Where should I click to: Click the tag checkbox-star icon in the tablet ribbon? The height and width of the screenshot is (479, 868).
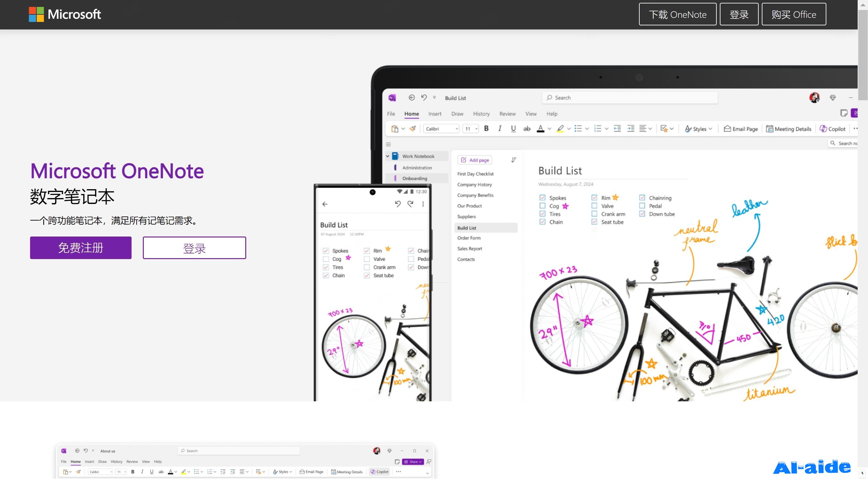pyautogui.click(x=664, y=128)
